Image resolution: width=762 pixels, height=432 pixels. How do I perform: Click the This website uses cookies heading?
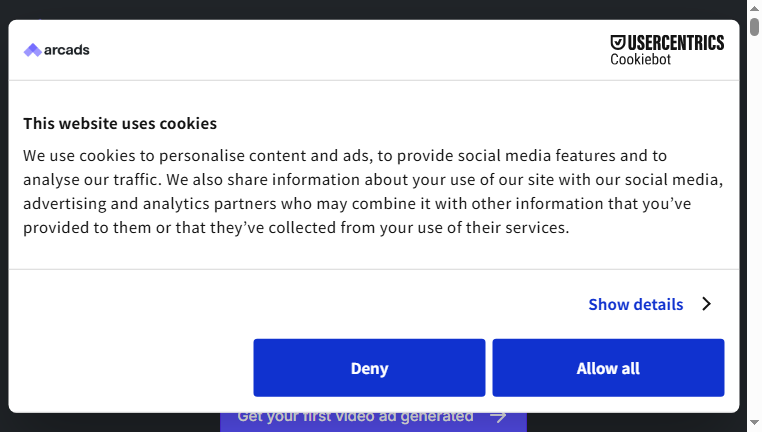pyautogui.click(x=120, y=123)
